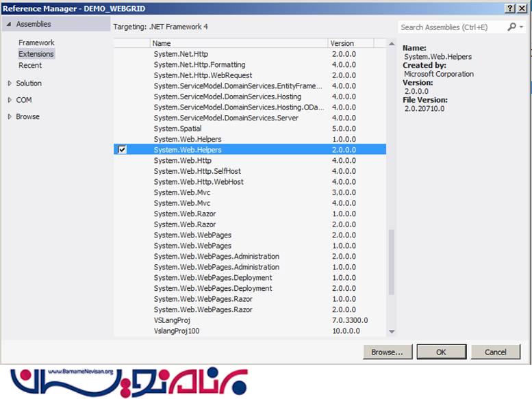
Task: Open the Recent assemblies list
Action: tap(30, 66)
